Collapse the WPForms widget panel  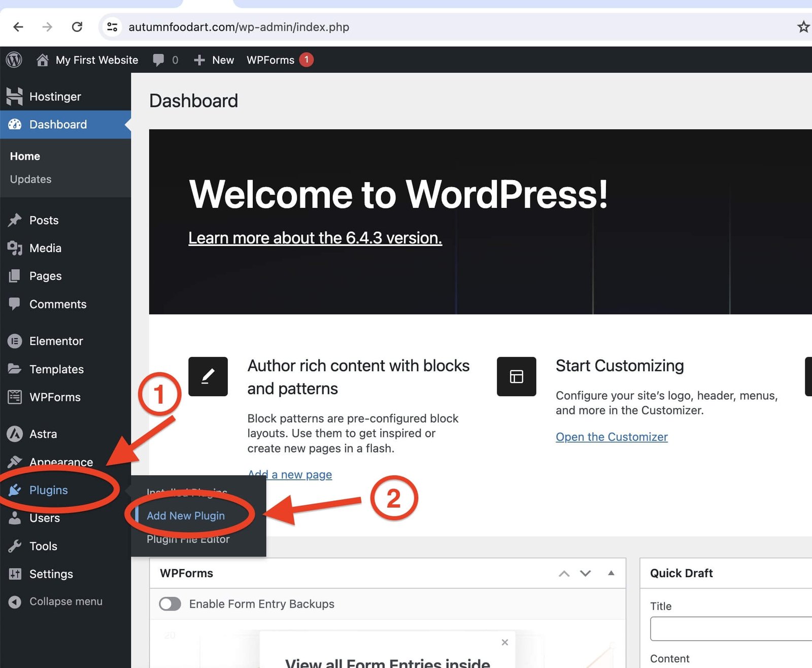[x=611, y=573]
